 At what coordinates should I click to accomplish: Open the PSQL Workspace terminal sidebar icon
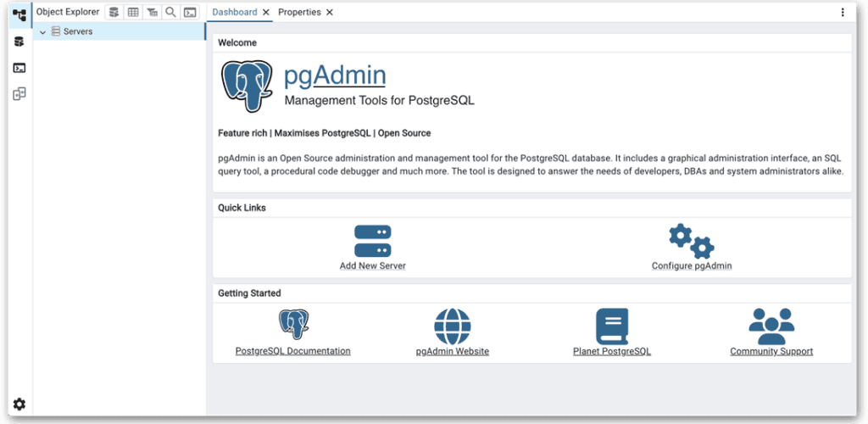(x=19, y=68)
